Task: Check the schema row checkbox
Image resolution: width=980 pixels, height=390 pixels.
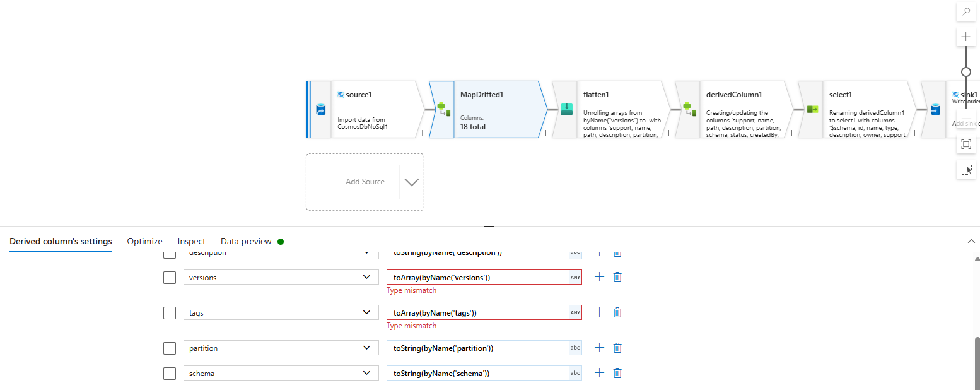Action: (x=170, y=374)
